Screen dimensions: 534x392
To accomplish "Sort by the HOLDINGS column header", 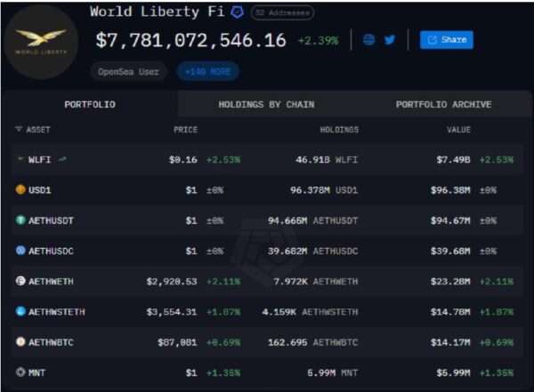I will pyautogui.click(x=339, y=130).
